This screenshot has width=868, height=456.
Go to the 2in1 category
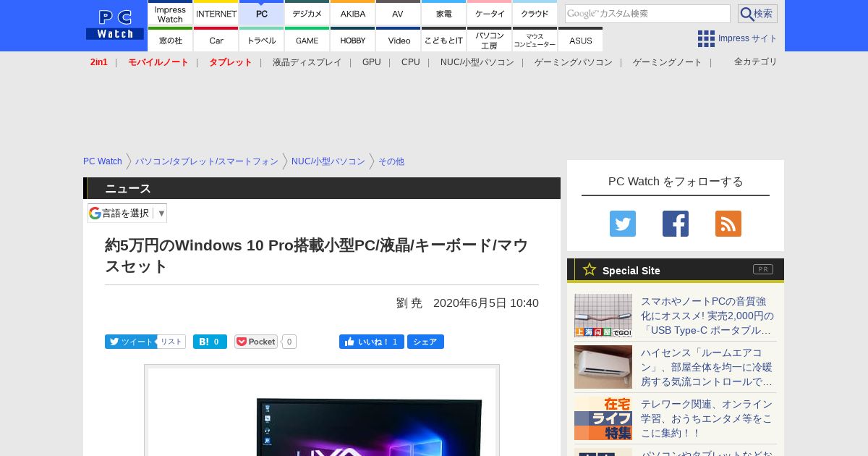[x=99, y=62]
